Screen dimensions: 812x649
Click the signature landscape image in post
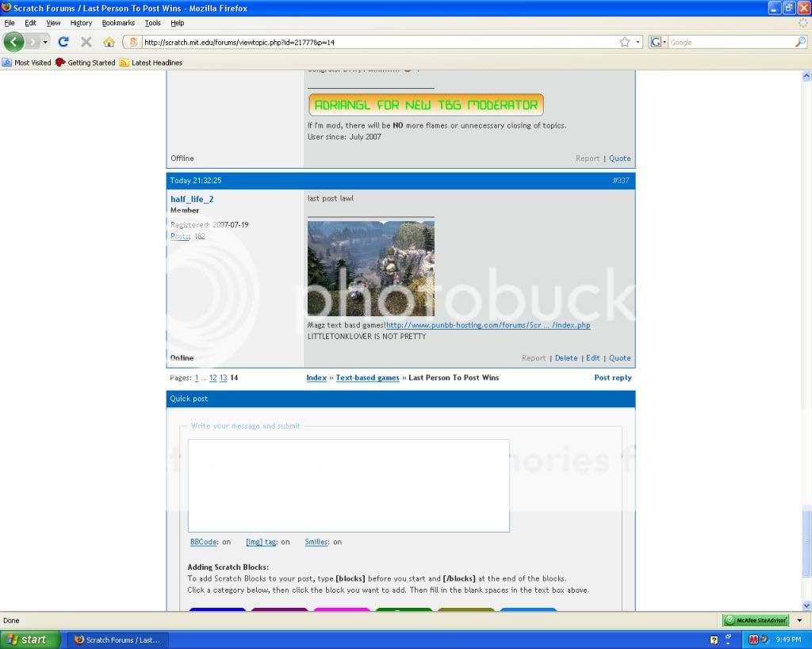pyautogui.click(x=370, y=269)
